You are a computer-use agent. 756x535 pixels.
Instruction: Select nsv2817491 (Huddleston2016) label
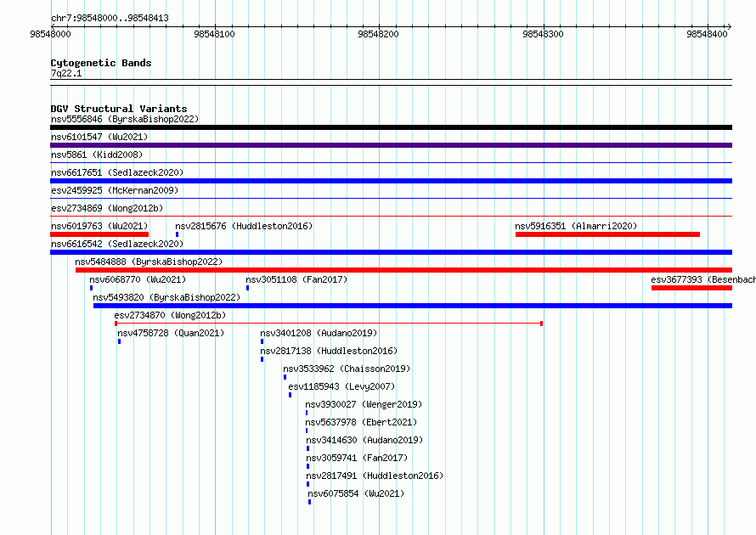point(375,476)
